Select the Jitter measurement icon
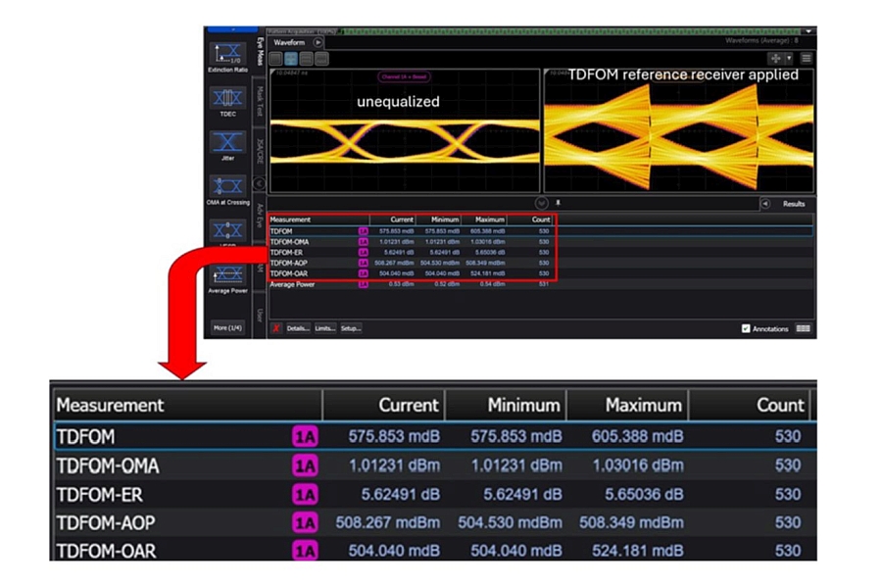 click(x=227, y=143)
